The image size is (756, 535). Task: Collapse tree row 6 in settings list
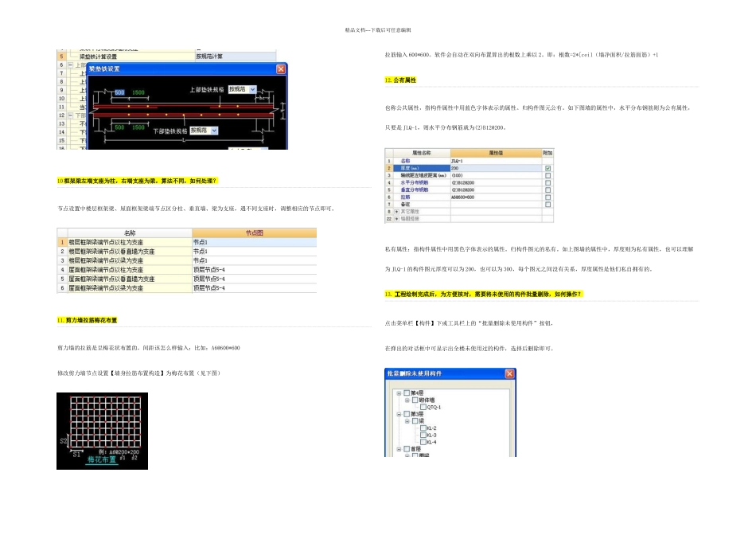click(x=70, y=64)
